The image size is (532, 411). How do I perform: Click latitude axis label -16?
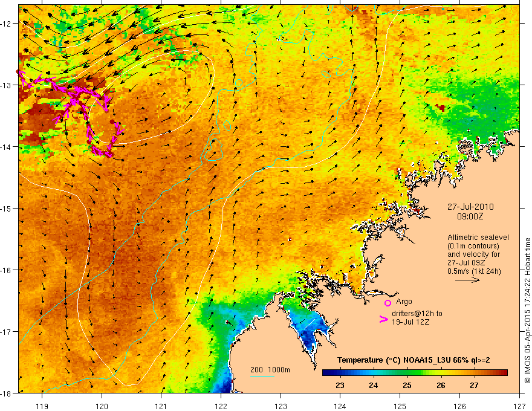coord(6,270)
